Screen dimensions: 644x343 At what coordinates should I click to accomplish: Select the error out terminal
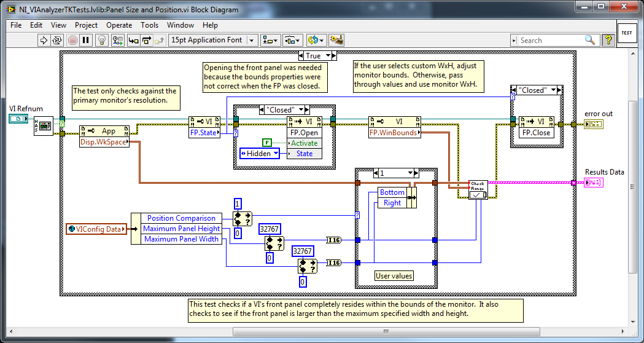pyautogui.click(x=594, y=124)
